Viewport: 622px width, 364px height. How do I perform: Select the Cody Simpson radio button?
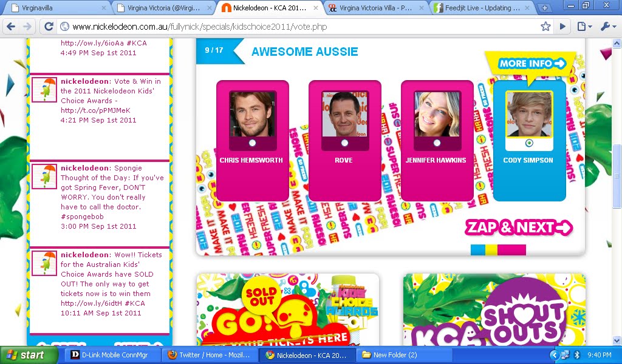529,143
